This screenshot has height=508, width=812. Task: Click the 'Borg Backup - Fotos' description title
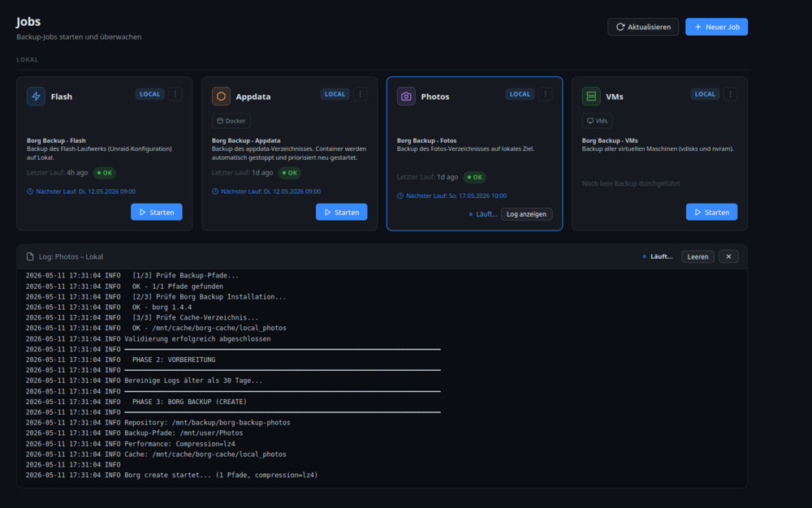(x=427, y=140)
